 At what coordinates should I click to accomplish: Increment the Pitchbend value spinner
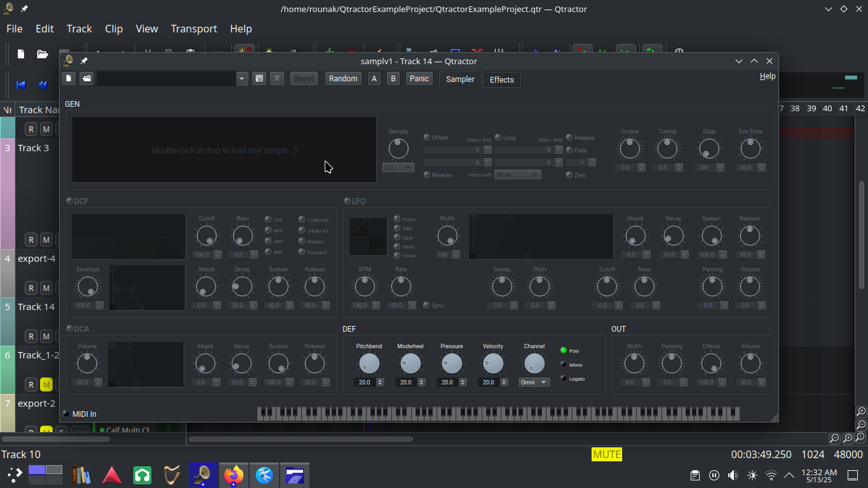point(380,380)
